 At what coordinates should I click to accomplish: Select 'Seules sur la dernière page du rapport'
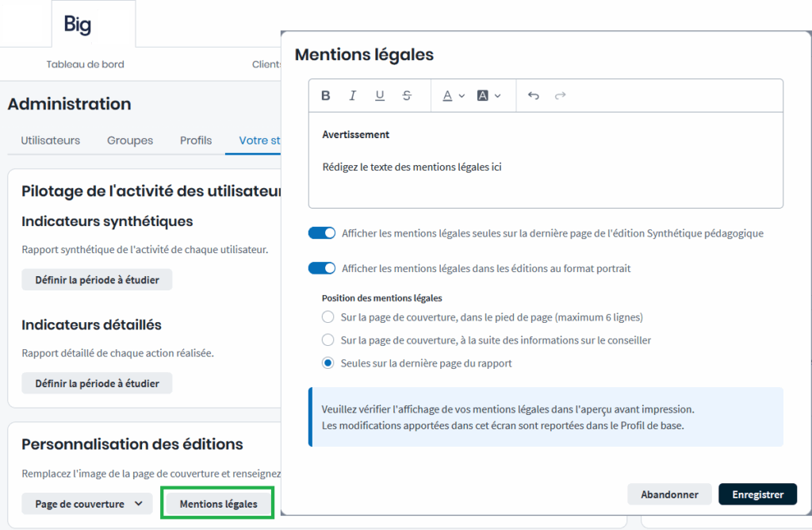(328, 363)
